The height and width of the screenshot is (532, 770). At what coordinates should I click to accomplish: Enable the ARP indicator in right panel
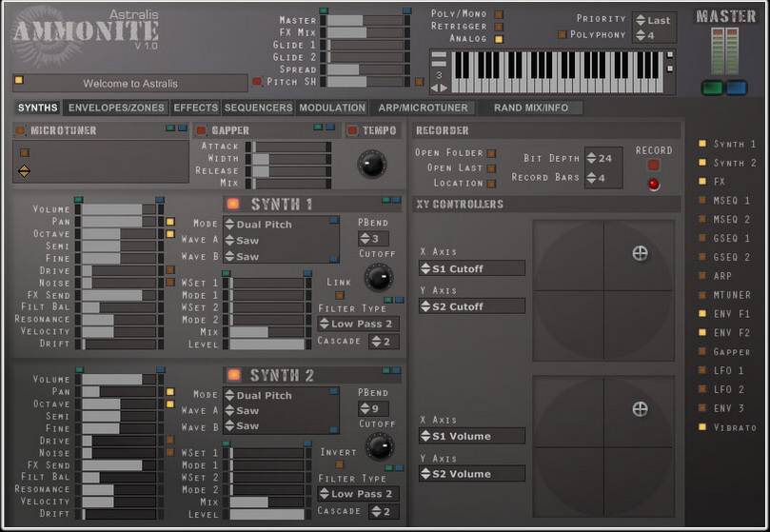pyautogui.click(x=702, y=276)
